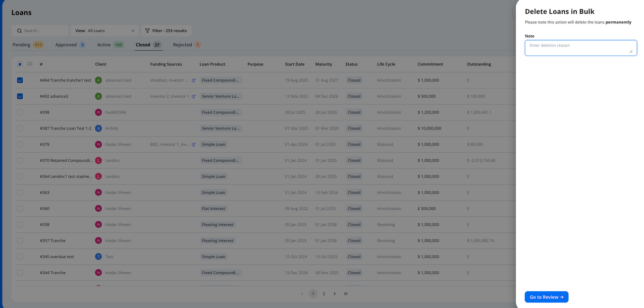This screenshot has height=308, width=644.
Task: Click the next page chevron
Action: (x=334, y=293)
